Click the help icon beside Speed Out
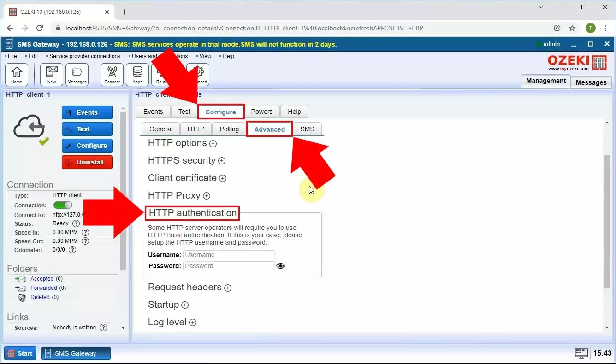The height and width of the screenshot is (364, 616). coord(85,241)
